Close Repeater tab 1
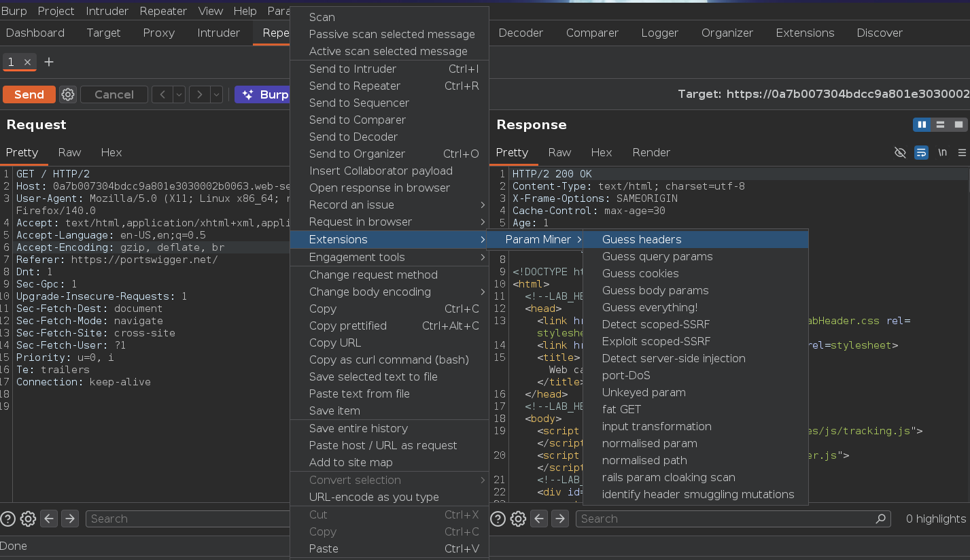970x560 pixels. 28,62
